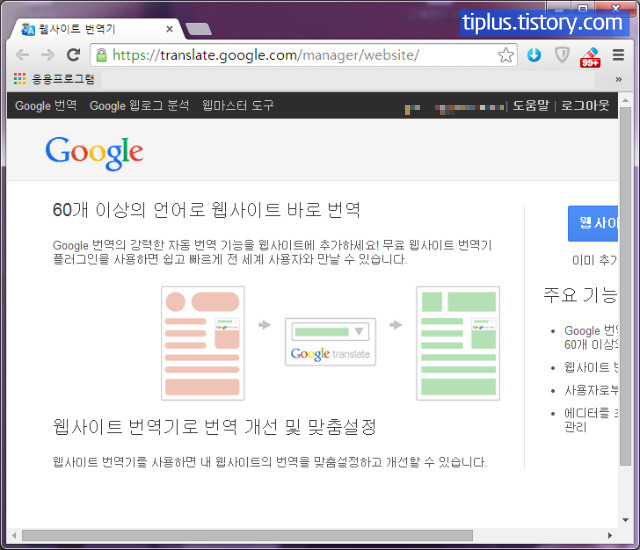Select the 웹사이트 번역기 tab
640x550 pixels.
coord(97,29)
